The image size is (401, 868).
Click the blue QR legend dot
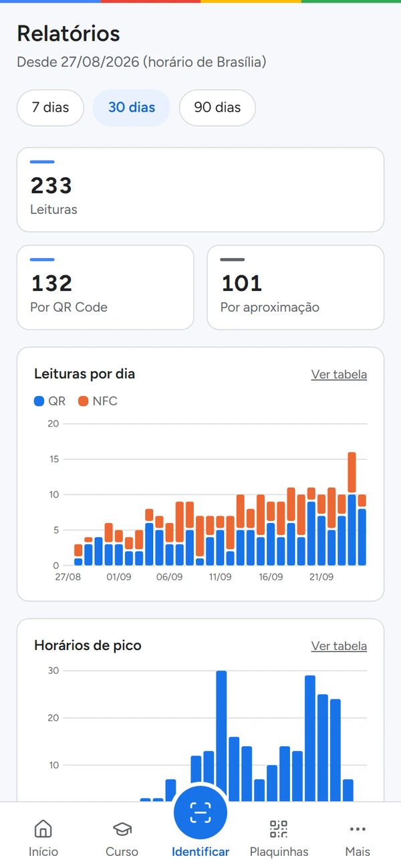[39, 401]
